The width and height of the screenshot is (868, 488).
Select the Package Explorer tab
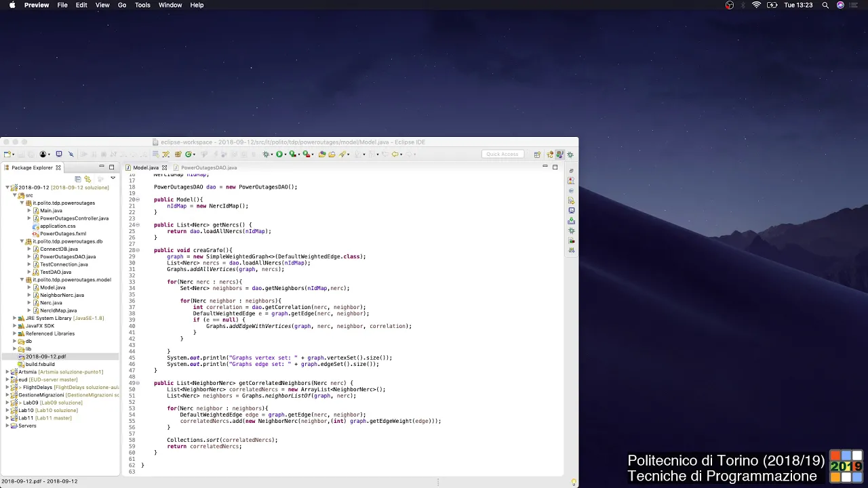(x=32, y=167)
